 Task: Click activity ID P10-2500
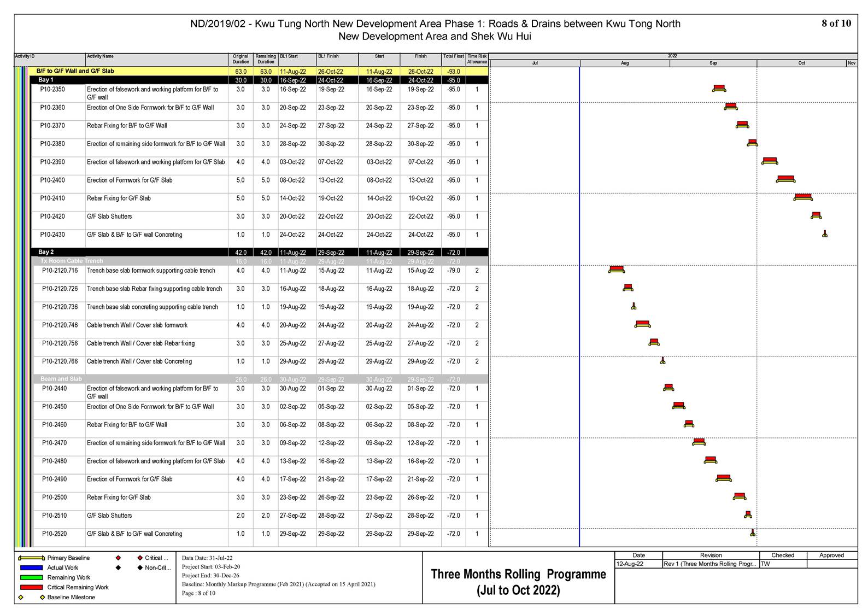[x=55, y=498]
